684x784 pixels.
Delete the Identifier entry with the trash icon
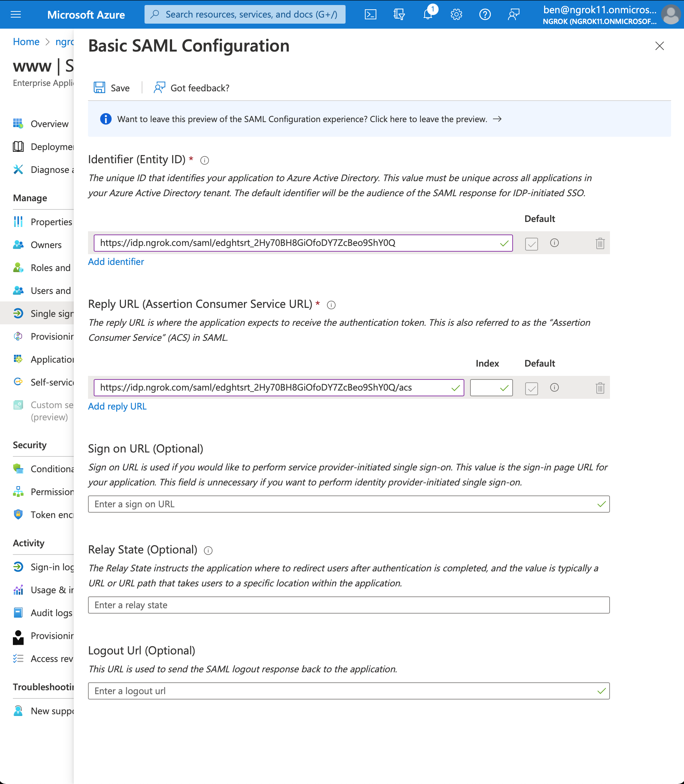pyautogui.click(x=600, y=243)
